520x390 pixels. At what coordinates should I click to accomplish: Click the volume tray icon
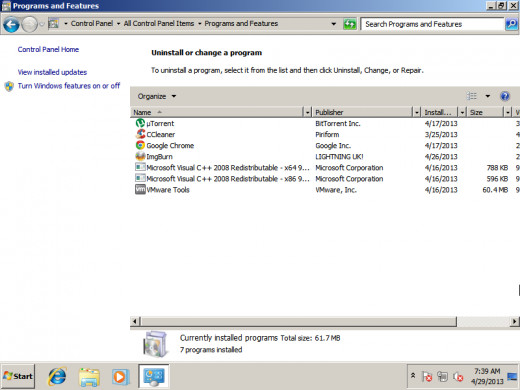tap(458, 377)
